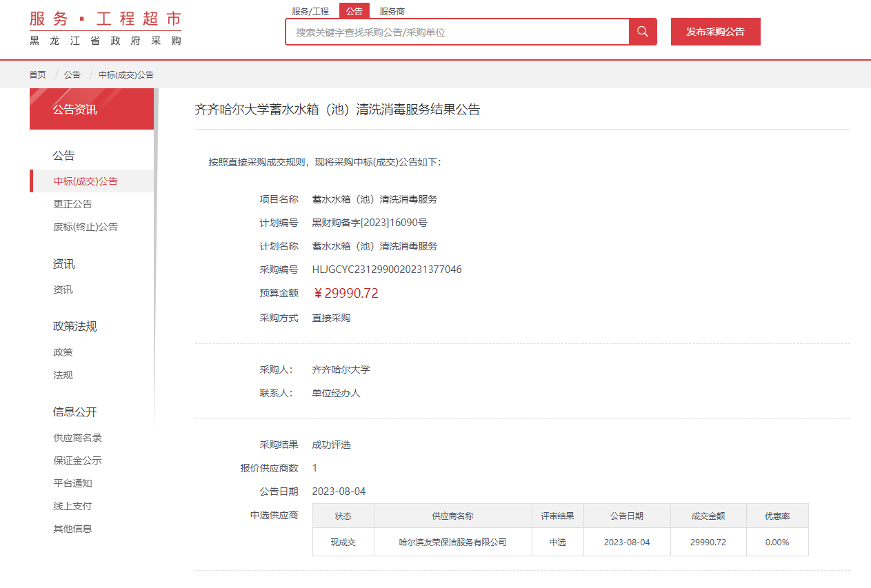This screenshot has width=871, height=588.
Task: Switch to the 服务/工程 search tab
Action: click(x=310, y=12)
